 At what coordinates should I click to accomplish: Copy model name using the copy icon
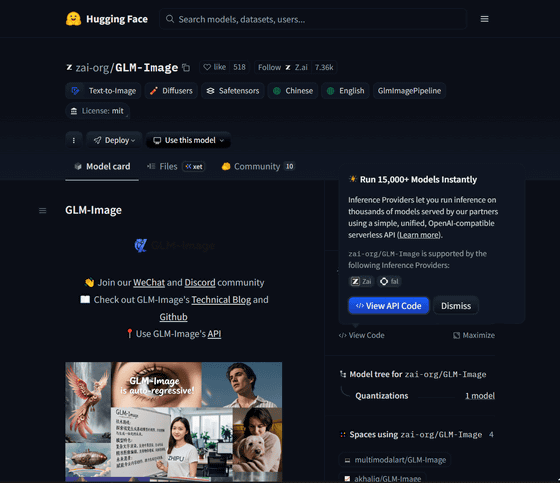[x=186, y=68]
